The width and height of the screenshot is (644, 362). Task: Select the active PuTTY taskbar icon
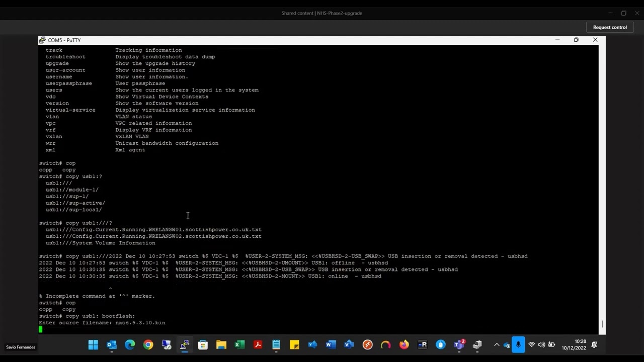click(185, 344)
